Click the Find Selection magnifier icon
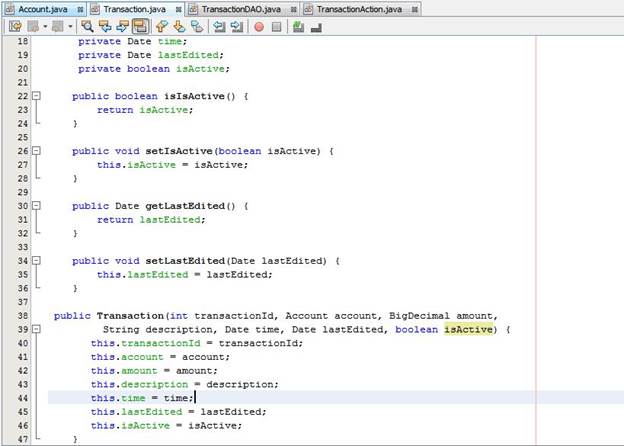624x446 pixels. click(87, 27)
